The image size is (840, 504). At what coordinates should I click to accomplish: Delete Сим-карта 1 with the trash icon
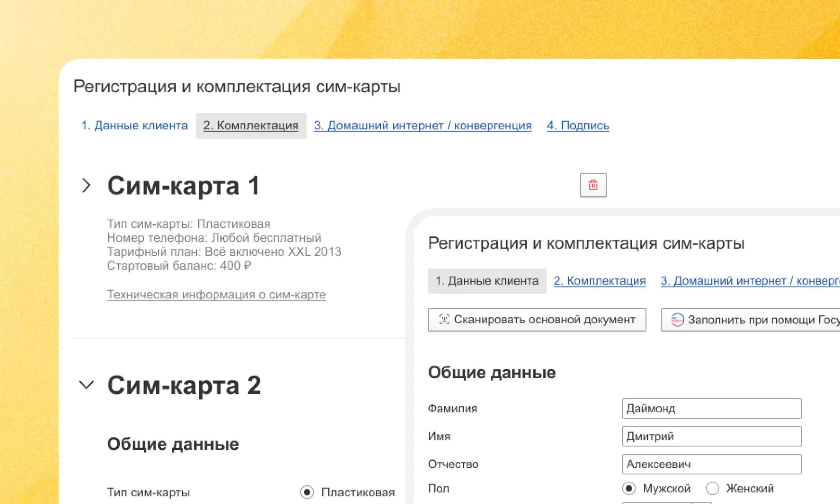[x=593, y=185]
